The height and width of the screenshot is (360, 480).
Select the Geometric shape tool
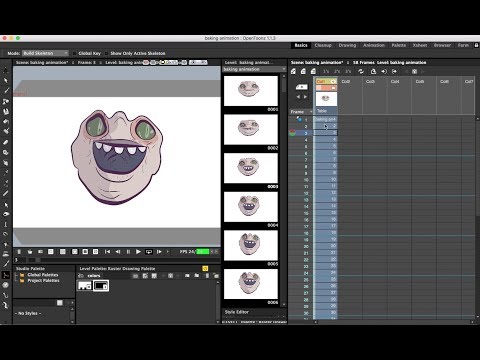pyautogui.click(x=5, y=101)
